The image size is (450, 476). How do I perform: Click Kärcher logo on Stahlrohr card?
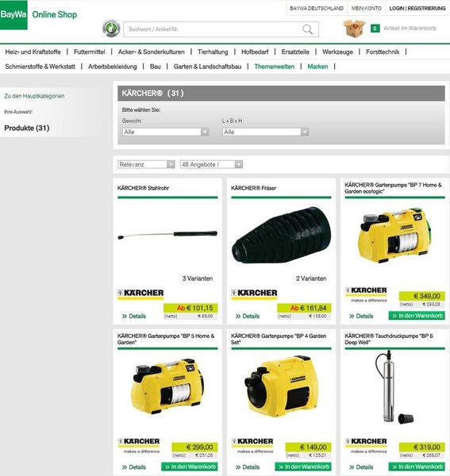pyautogui.click(x=140, y=294)
